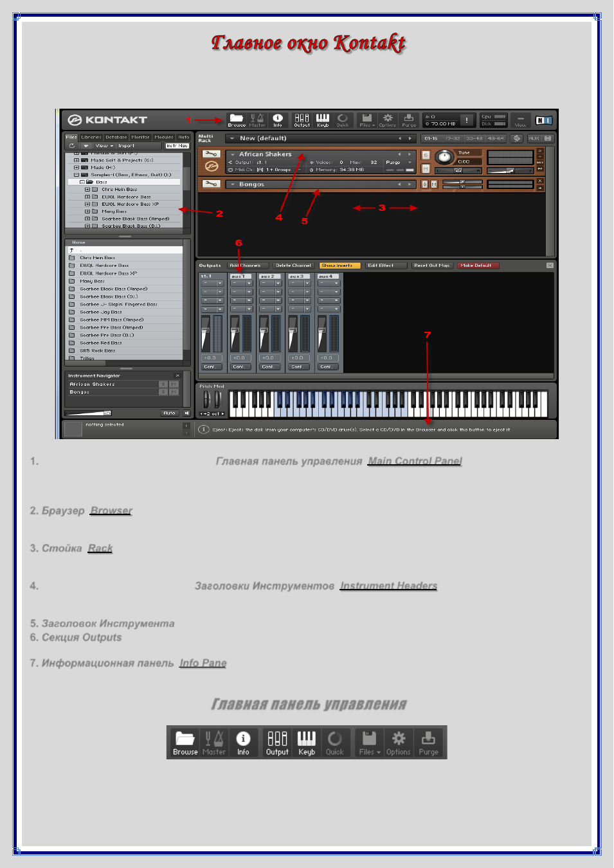Click Purge icon in Kontakt window's top toolbar

[409, 120]
